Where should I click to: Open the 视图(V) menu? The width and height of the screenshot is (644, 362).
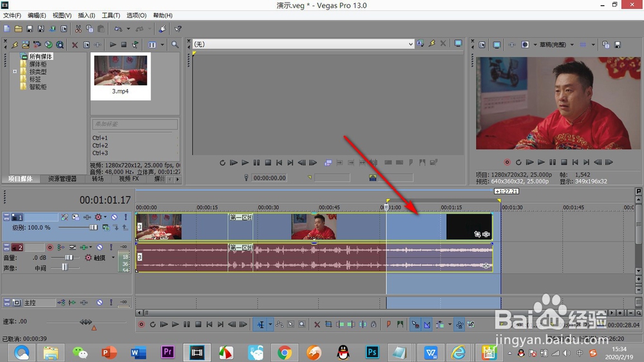tap(62, 15)
